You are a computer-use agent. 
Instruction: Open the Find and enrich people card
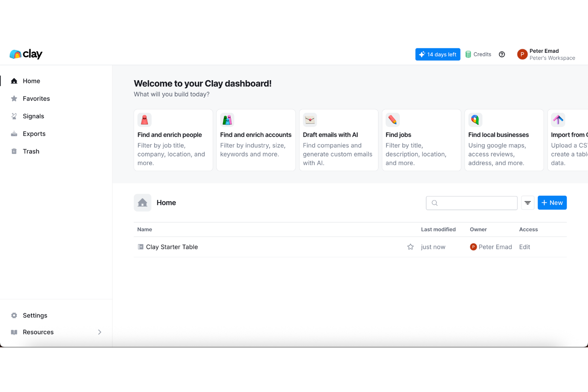pos(173,140)
